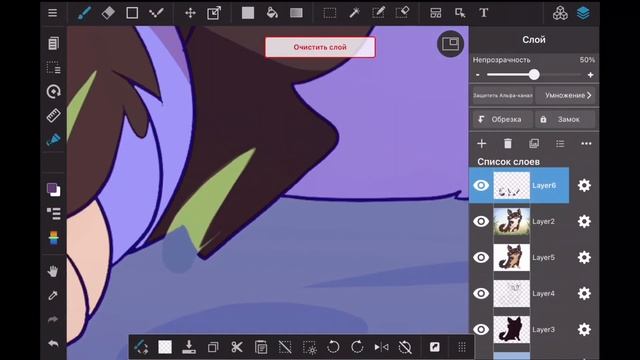Select the Hand pan tool
The height and width of the screenshot is (360, 640).
(x=53, y=271)
